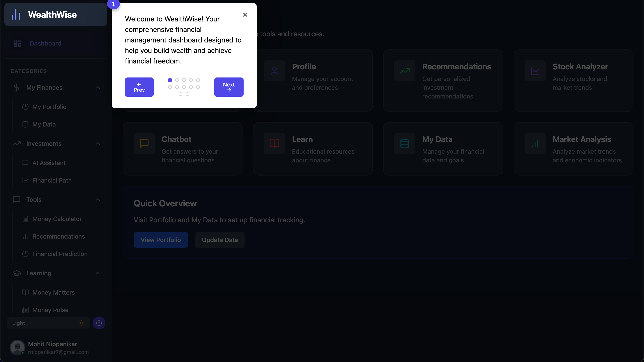Click the help question-mark icon button
The image size is (644, 362).
coord(99,323)
